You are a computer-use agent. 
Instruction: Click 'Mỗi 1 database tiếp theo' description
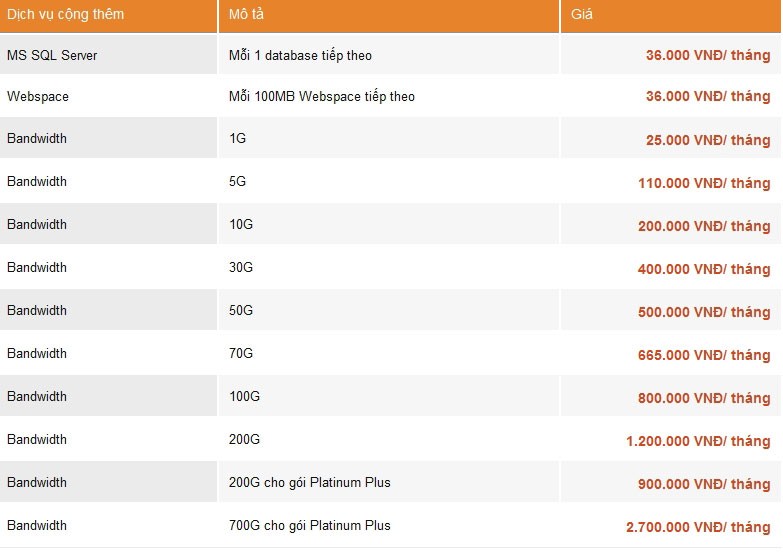click(300, 55)
